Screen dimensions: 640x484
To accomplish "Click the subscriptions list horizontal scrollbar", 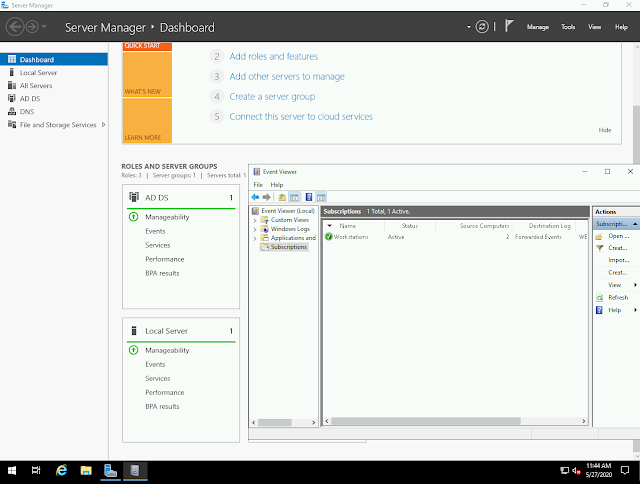I will click(x=455, y=421).
